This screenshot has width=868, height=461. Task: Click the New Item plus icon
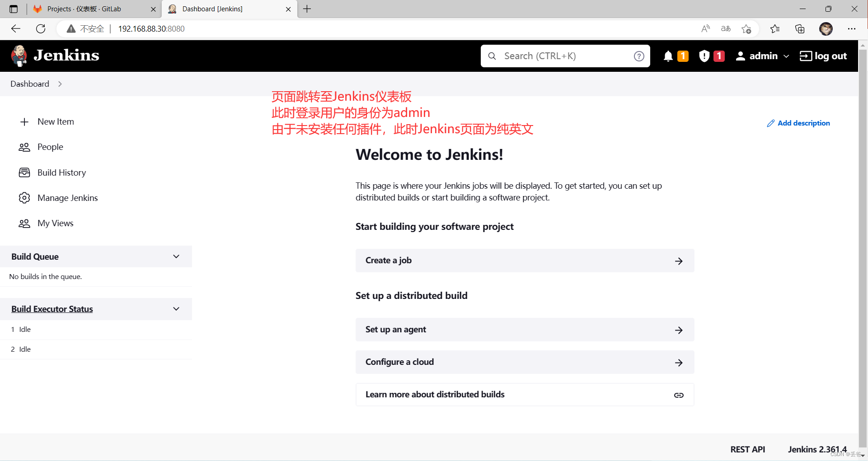(x=24, y=122)
